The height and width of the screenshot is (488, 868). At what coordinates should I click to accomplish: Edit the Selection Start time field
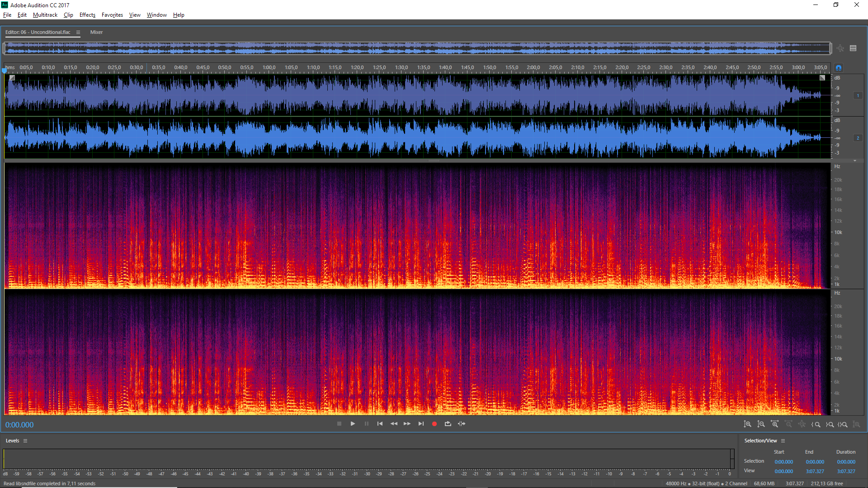tap(783, 462)
